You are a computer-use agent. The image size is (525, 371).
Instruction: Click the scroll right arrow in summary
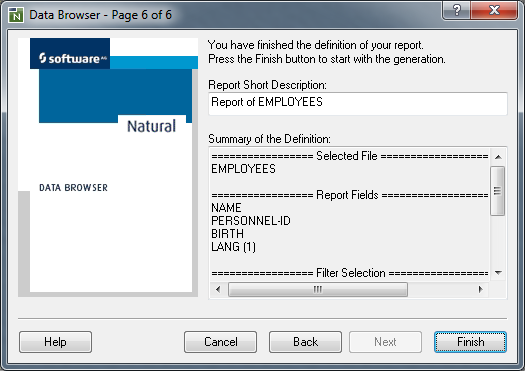click(x=480, y=289)
